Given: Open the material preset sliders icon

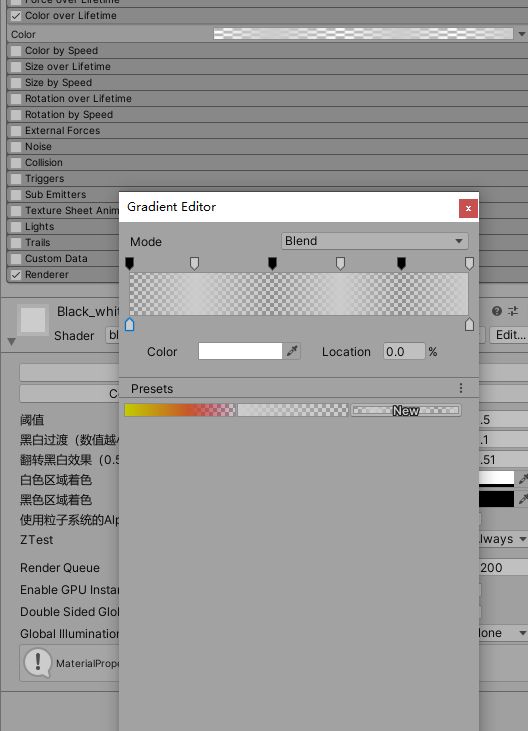Looking at the screenshot, I should (513, 311).
